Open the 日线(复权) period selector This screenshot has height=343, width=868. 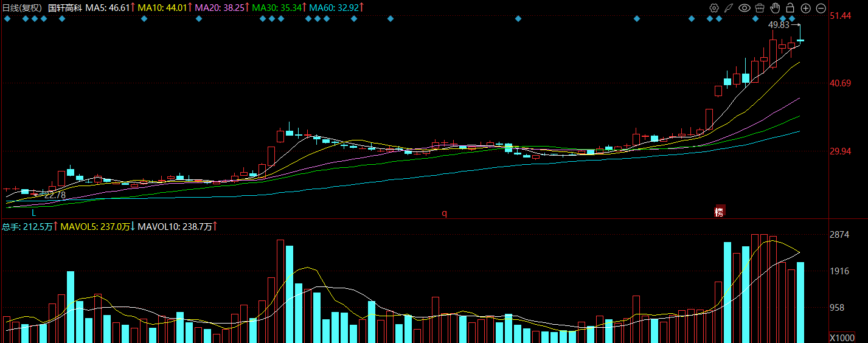click(23, 8)
